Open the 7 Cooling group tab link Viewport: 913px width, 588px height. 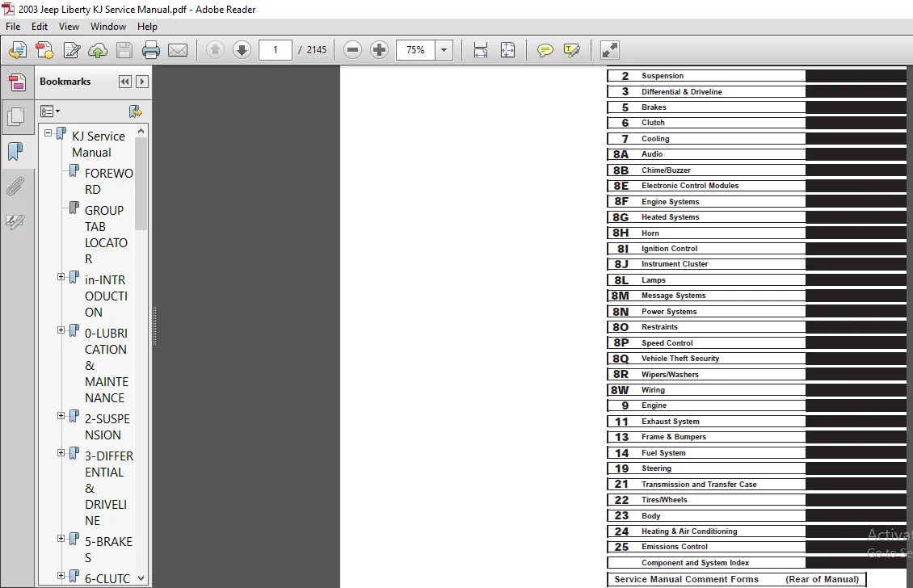tap(706, 139)
